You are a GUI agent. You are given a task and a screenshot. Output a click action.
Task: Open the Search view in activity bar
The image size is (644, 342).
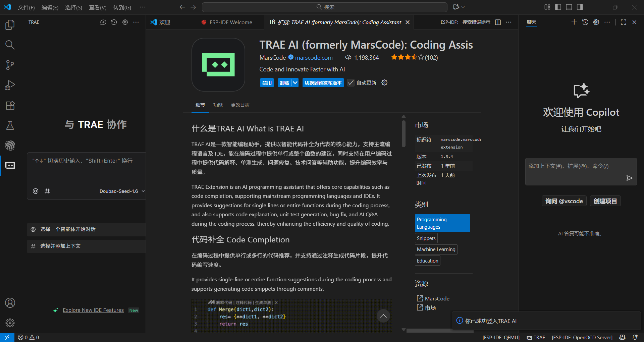tap(10, 45)
